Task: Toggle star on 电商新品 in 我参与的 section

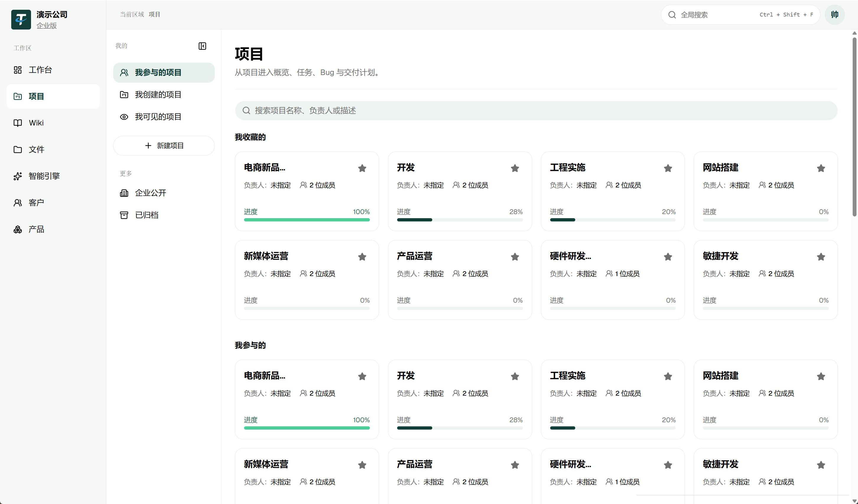Action: [362, 376]
